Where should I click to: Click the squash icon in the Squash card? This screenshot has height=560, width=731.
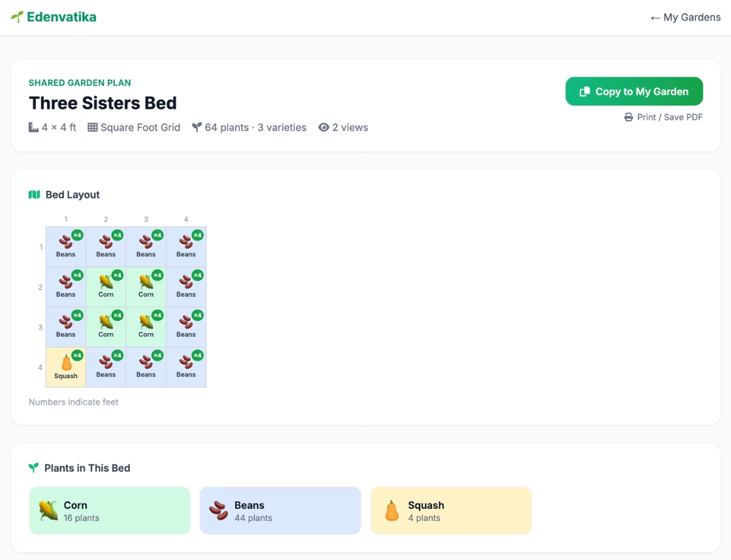(x=392, y=511)
